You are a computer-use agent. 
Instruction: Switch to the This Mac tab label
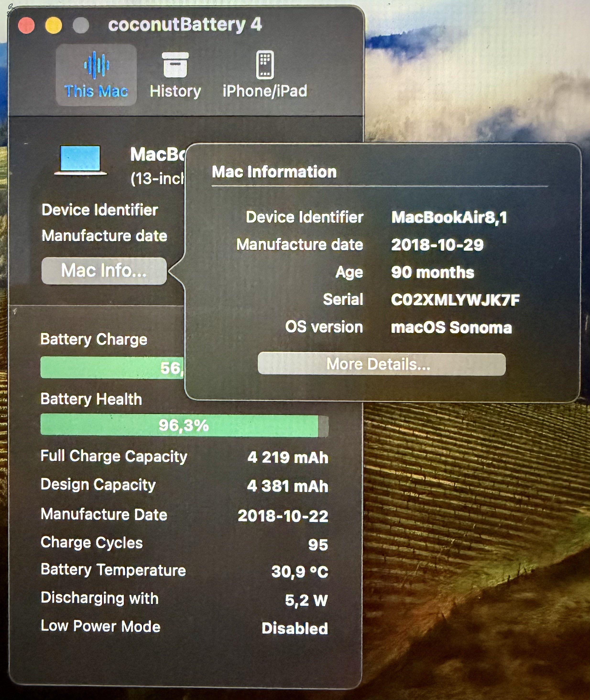tap(96, 91)
